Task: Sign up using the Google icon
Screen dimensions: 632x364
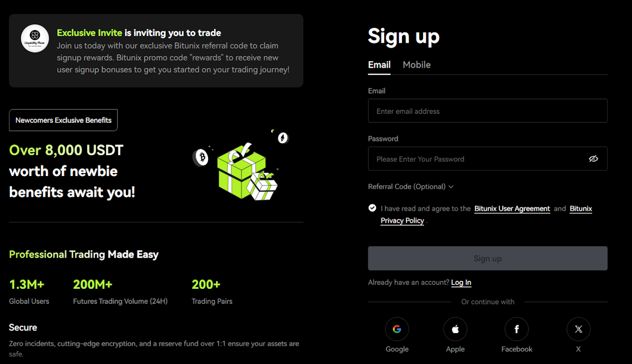Action: pyautogui.click(x=397, y=329)
